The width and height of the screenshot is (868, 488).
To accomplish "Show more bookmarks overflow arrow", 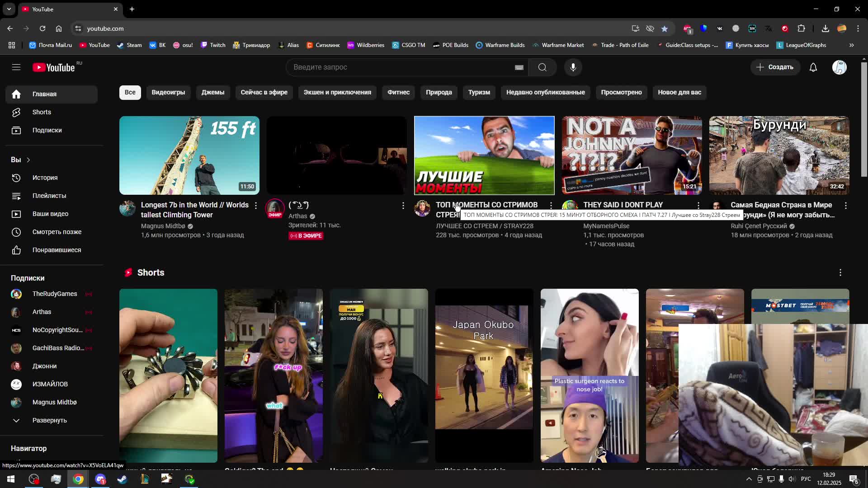I will 852,45.
